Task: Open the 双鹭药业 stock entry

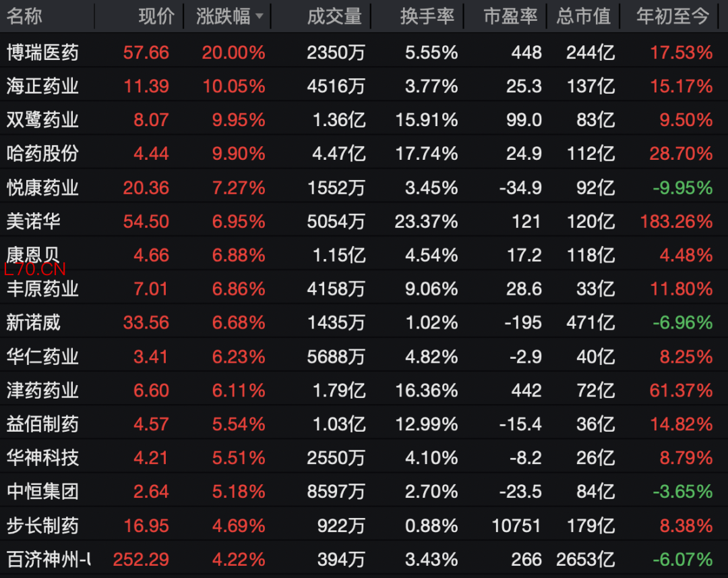Action: (42, 119)
